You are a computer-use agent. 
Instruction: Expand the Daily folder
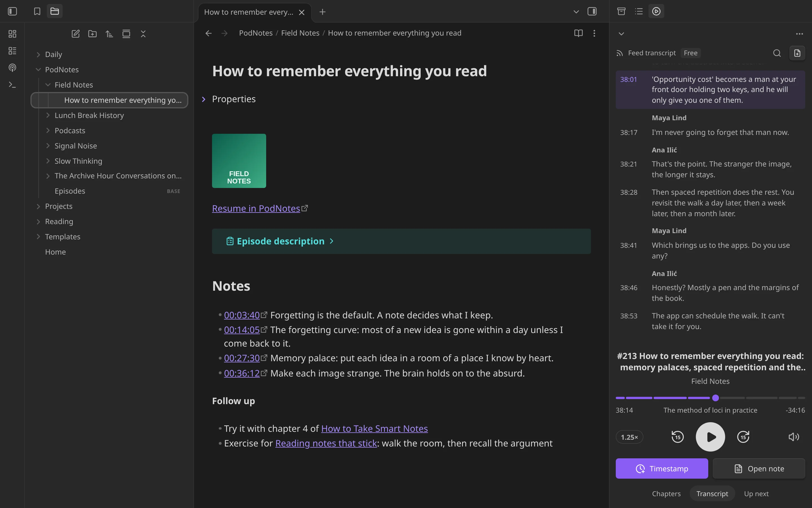click(109, 54)
